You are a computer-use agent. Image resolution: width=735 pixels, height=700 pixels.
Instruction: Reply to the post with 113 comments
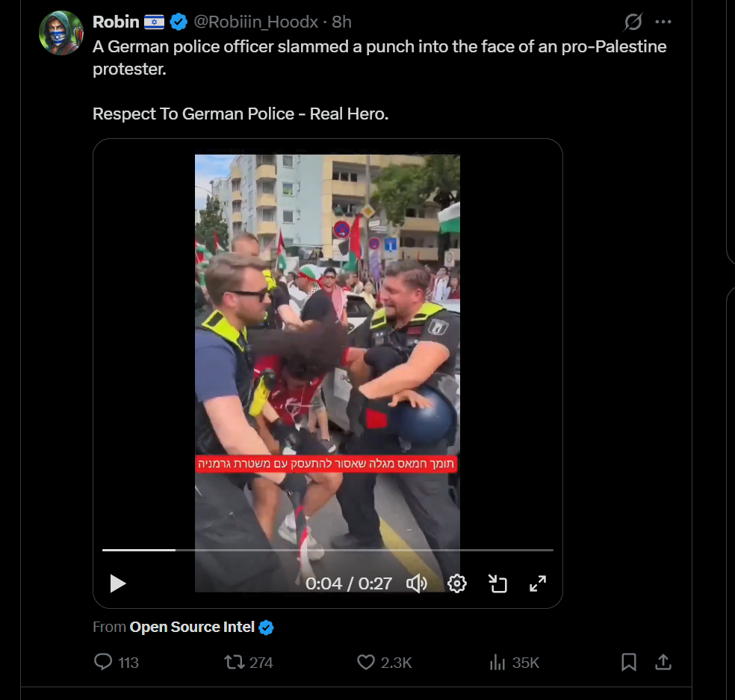click(117, 662)
